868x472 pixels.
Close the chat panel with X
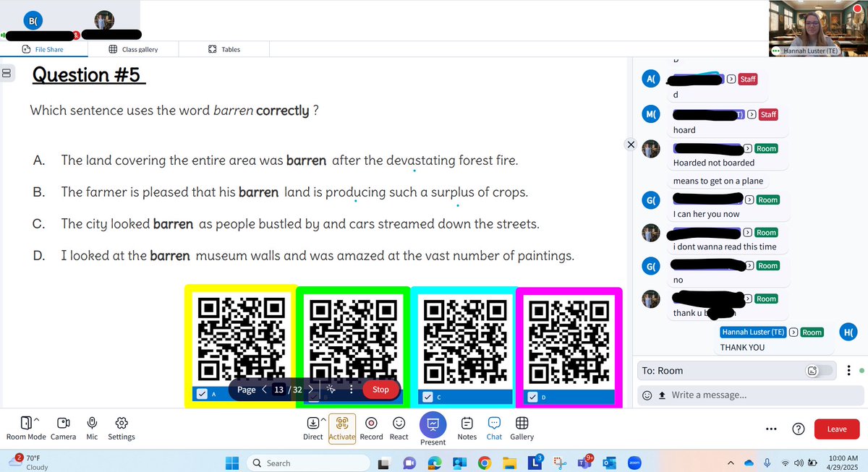[x=630, y=145]
